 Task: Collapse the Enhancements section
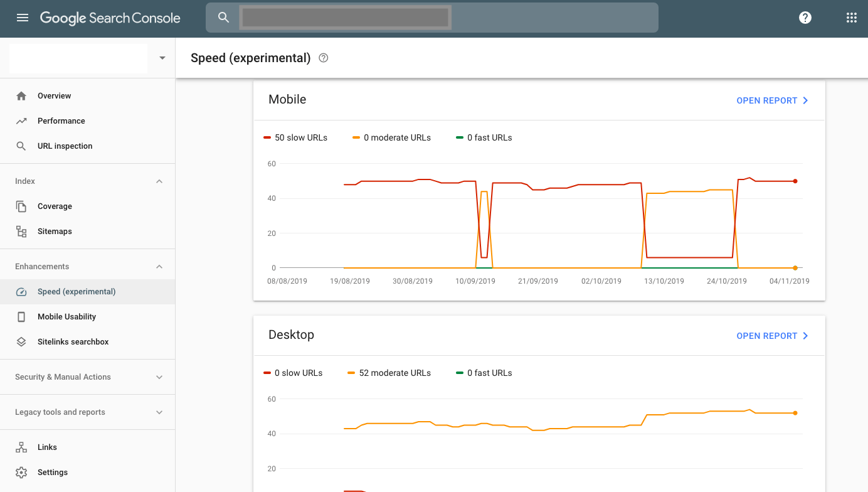click(159, 267)
